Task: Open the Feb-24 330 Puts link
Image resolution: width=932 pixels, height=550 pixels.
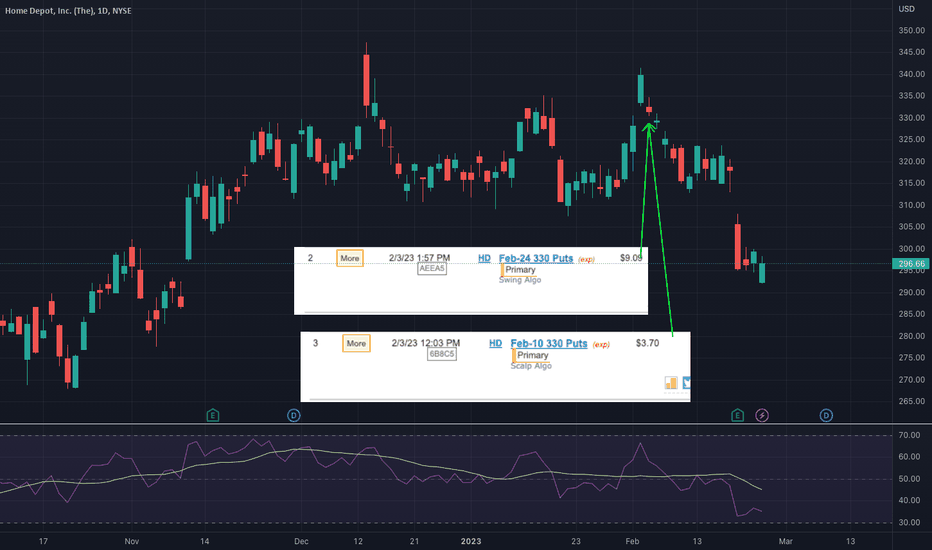Action: pos(536,258)
